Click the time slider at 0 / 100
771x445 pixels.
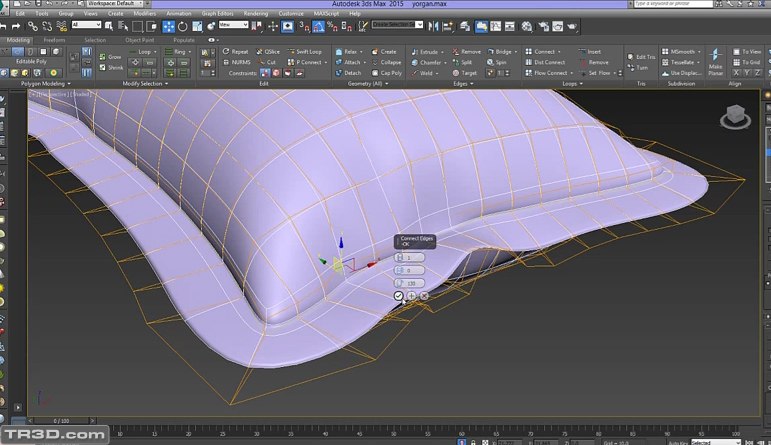point(60,421)
